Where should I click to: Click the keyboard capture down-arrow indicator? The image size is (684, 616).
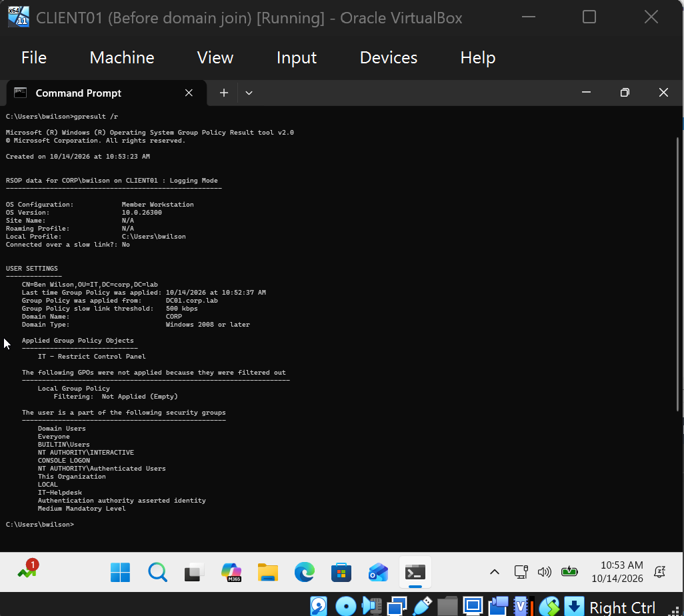pos(574,607)
